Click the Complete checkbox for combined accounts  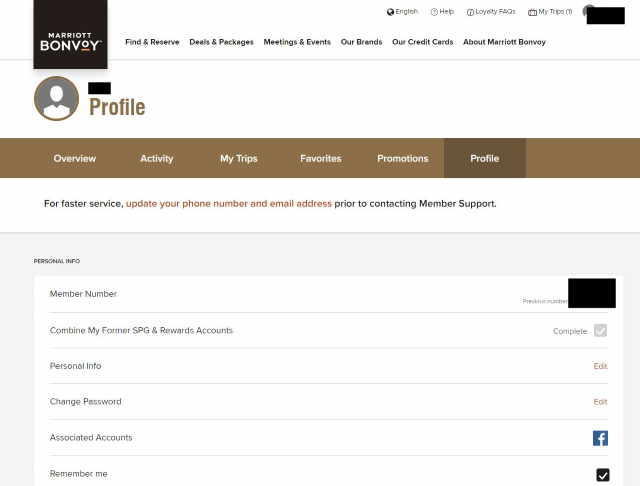pyautogui.click(x=600, y=331)
